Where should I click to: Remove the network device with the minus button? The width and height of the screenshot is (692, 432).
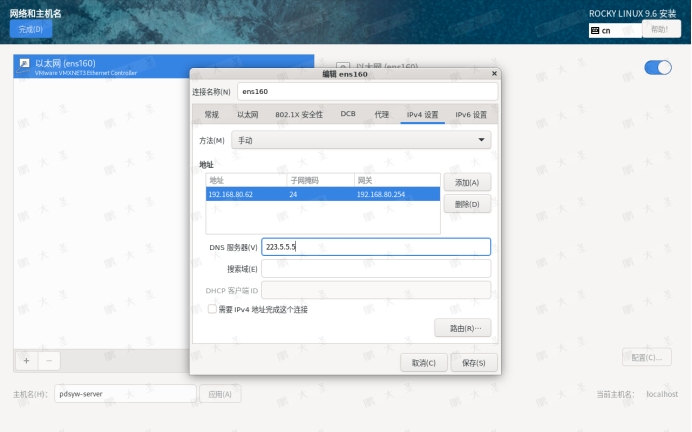point(49,361)
